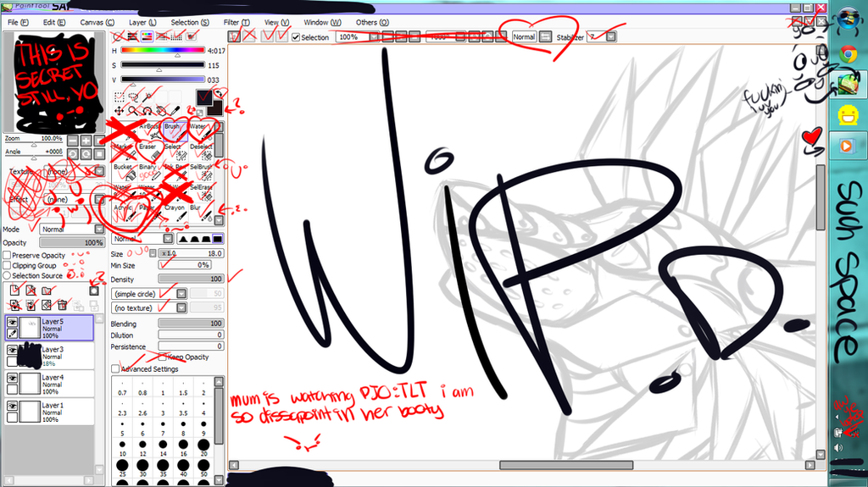This screenshot has height=487, width=868.
Task: Choose the SelBrush selection pen tool
Action: click(x=200, y=172)
